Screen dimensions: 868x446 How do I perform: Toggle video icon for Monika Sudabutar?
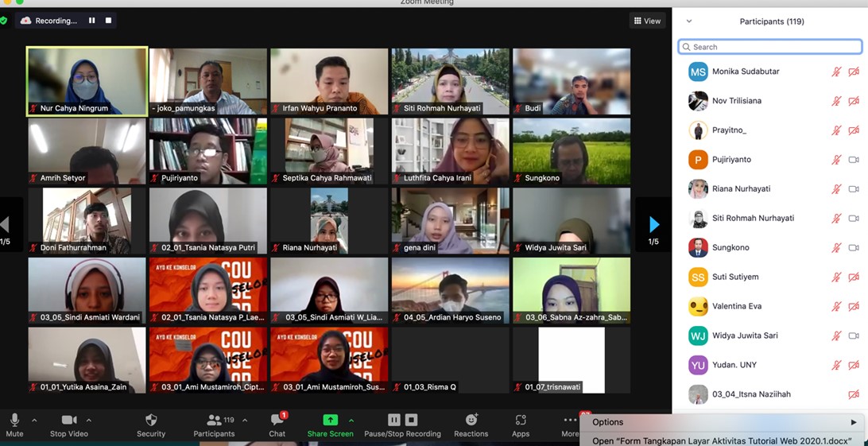(x=854, y=72)
